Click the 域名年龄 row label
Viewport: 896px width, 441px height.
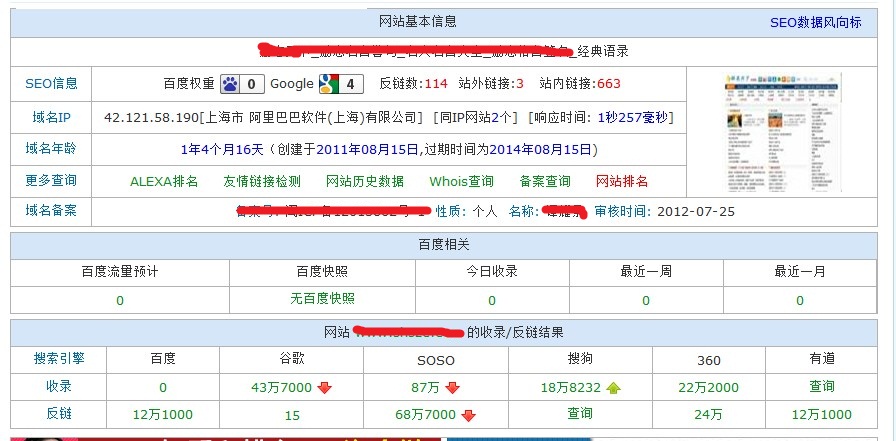[51, 149]
